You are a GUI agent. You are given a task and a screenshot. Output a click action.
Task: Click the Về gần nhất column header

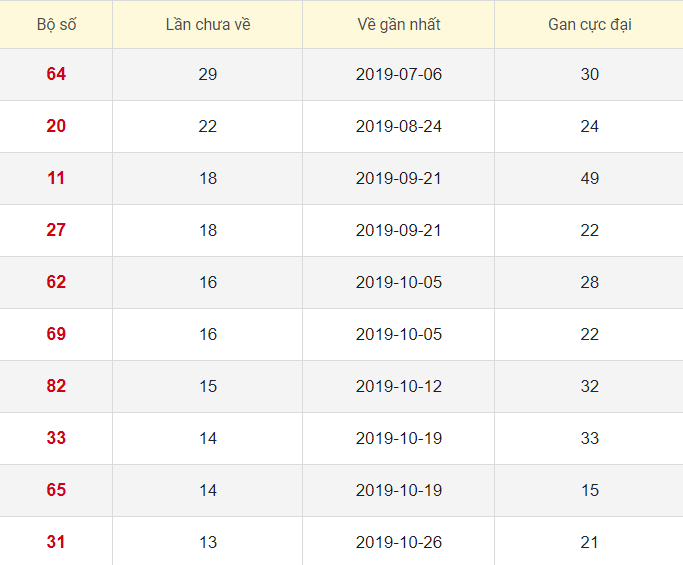pyautogui.click(x=398, y=24)
